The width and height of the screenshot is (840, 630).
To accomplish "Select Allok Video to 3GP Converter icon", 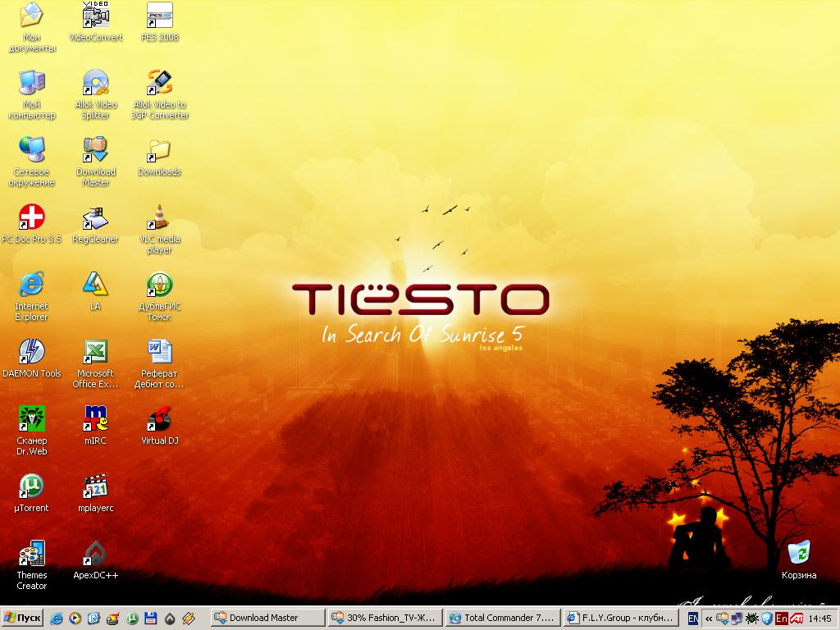I will (160, 94).
